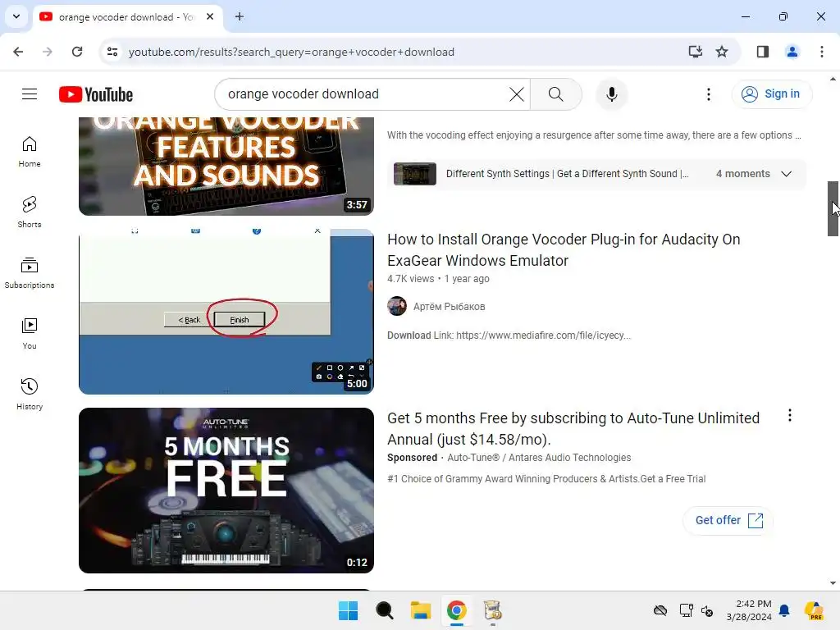The image size is (840, 630).
Task: Click the browser address bar URL
Action: (291, 52)
